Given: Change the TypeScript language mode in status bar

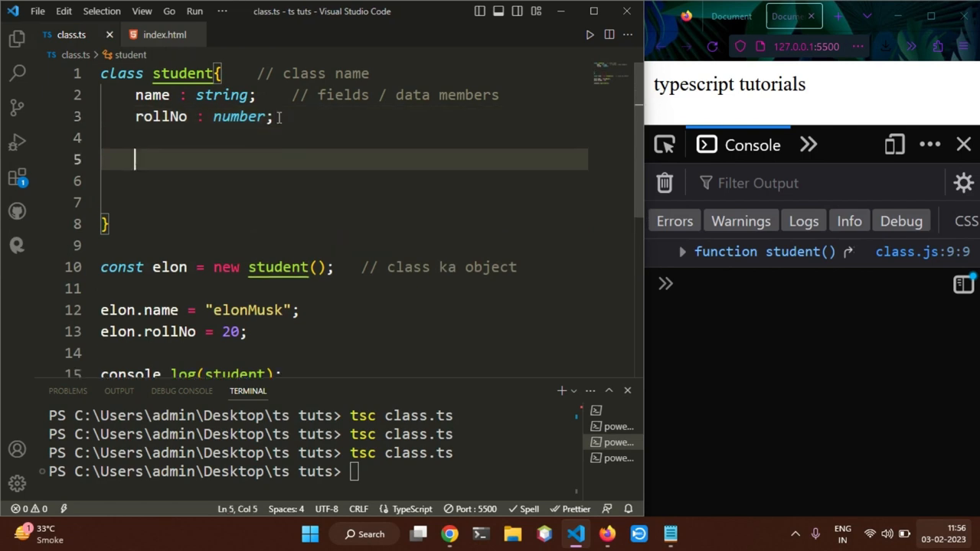Looking at the screenshot, I should [412, 509].
